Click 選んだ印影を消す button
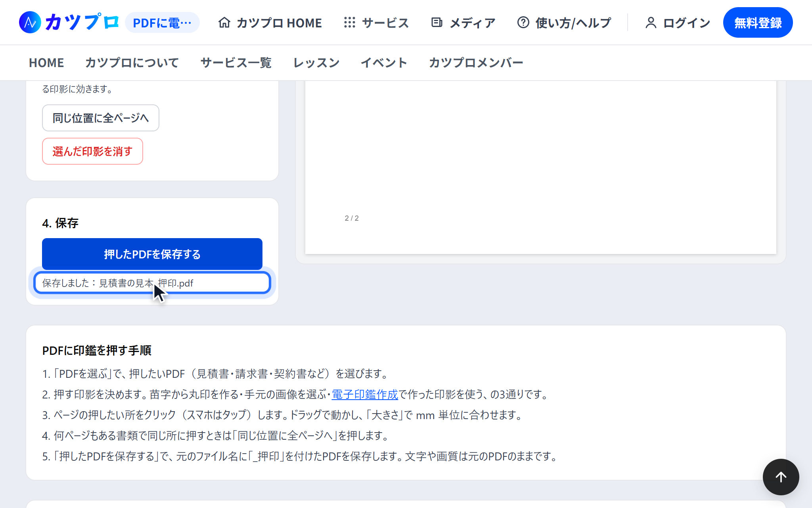The width and height of the screenshot is (812, 508). click(92, 151)
